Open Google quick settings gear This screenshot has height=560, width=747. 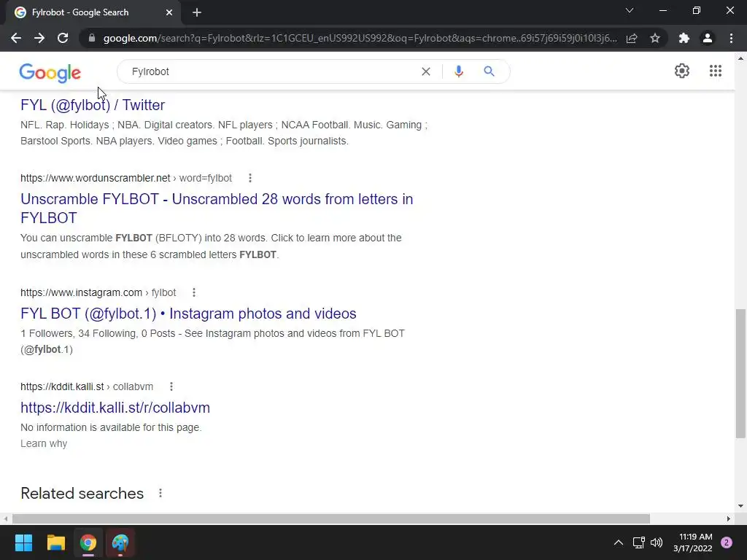pyautogui.click(x=682, y=71)
